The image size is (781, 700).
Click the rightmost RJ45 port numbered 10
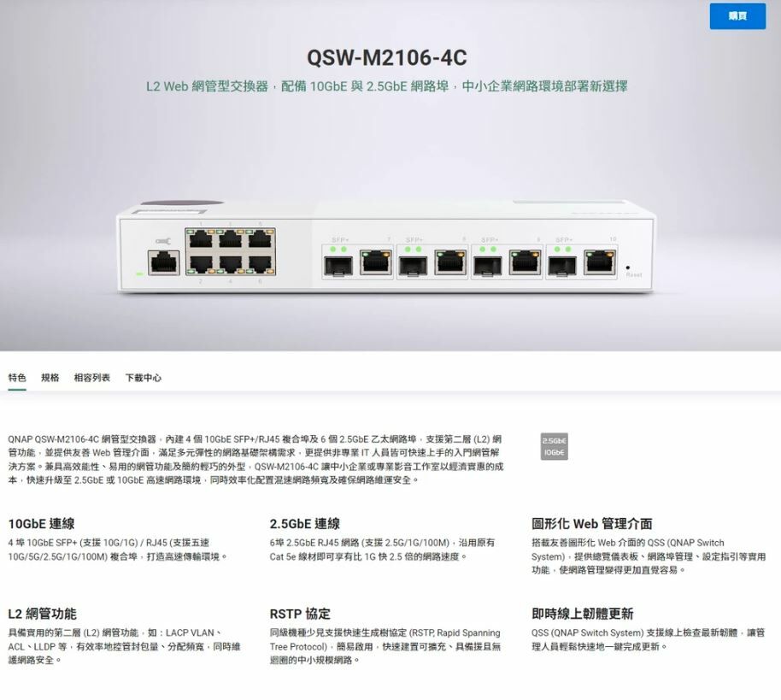[x=600, y=262]
